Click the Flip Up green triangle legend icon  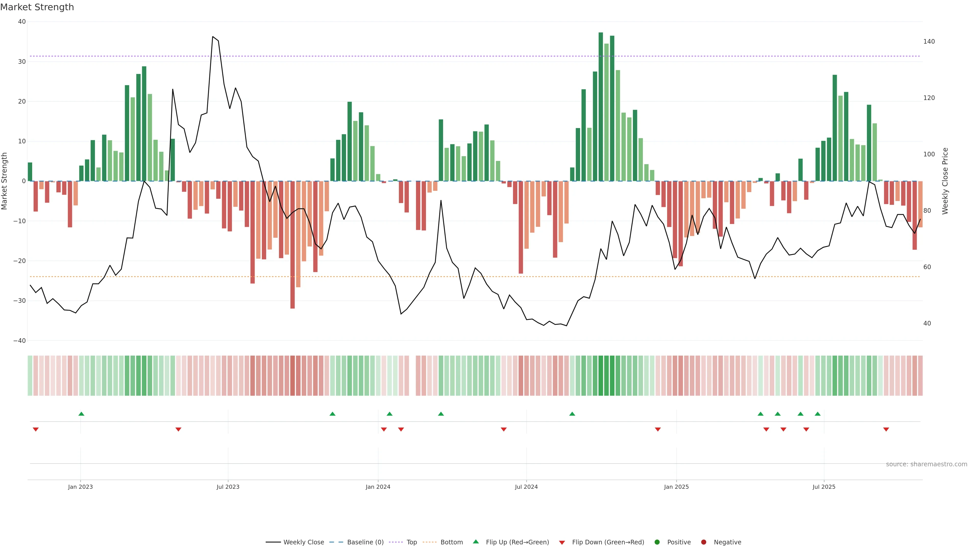[475, 542]
